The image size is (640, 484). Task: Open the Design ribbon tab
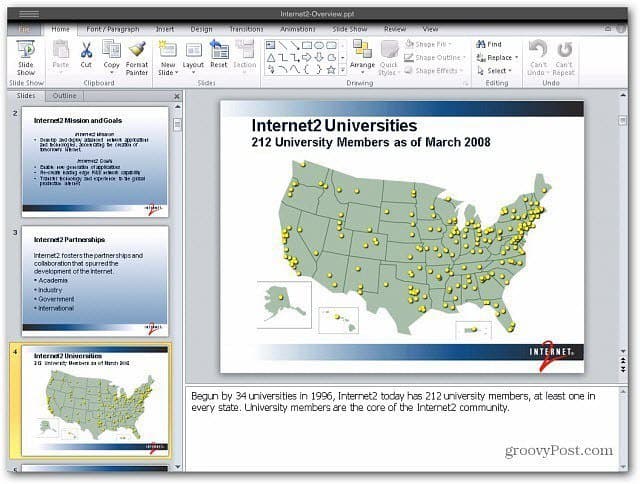click(201, 29)
